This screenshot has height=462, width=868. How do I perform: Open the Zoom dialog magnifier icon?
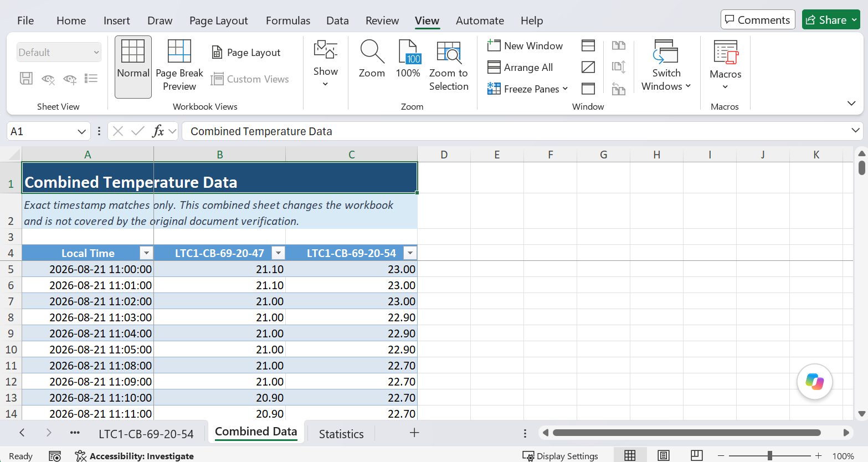click(x=372, y=51)
